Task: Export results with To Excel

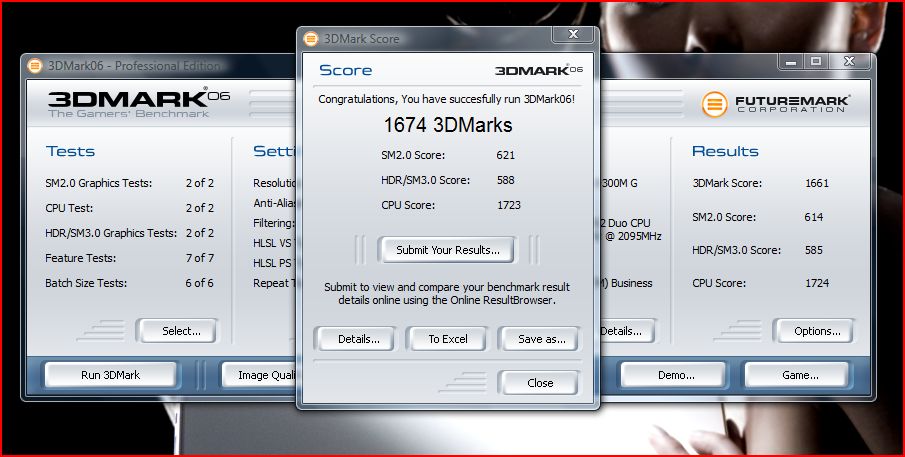Action: 448,339
